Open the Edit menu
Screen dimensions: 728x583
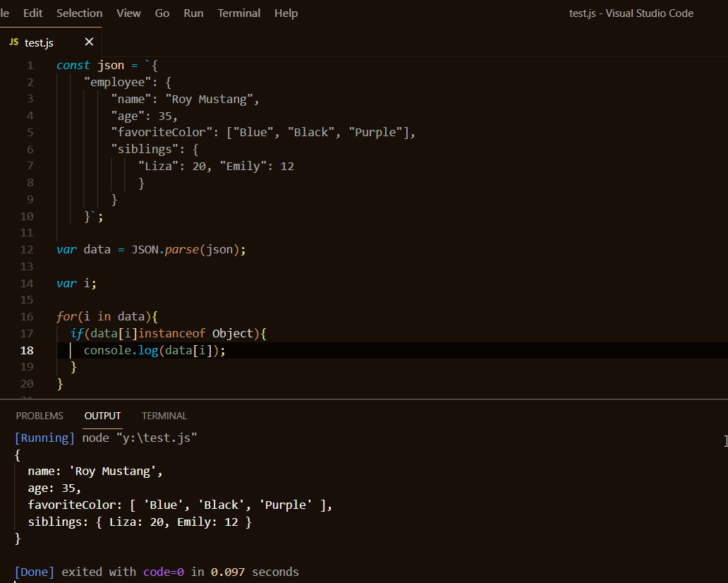32,13
